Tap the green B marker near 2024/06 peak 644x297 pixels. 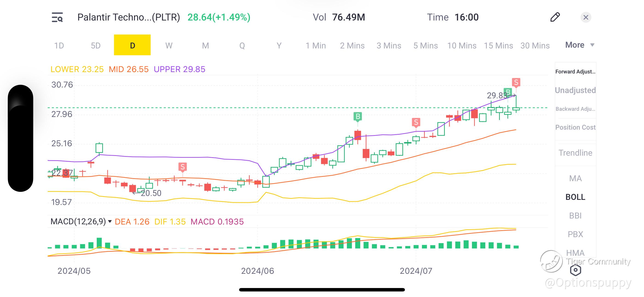358,116
